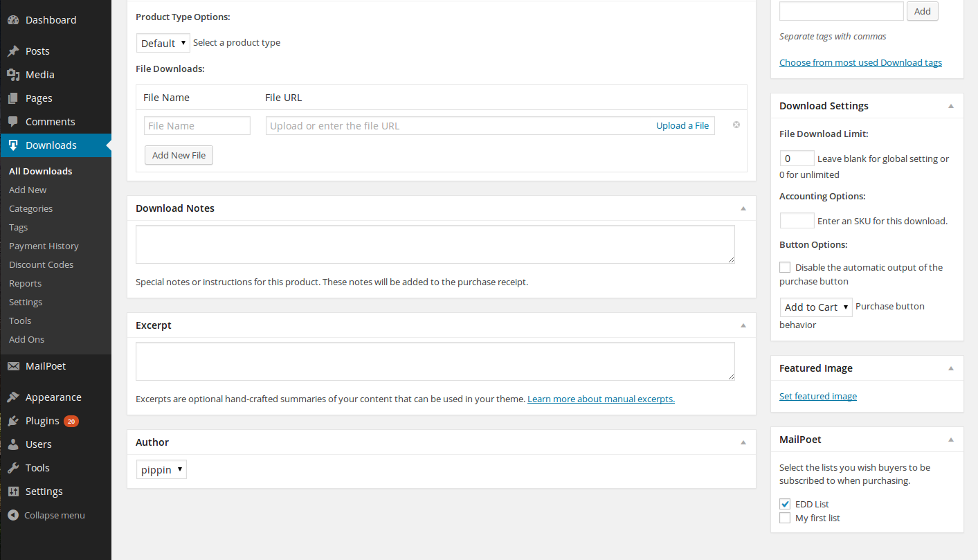
Task: Click the MailPoet envelope icon
Action: [x=13, y=366]
